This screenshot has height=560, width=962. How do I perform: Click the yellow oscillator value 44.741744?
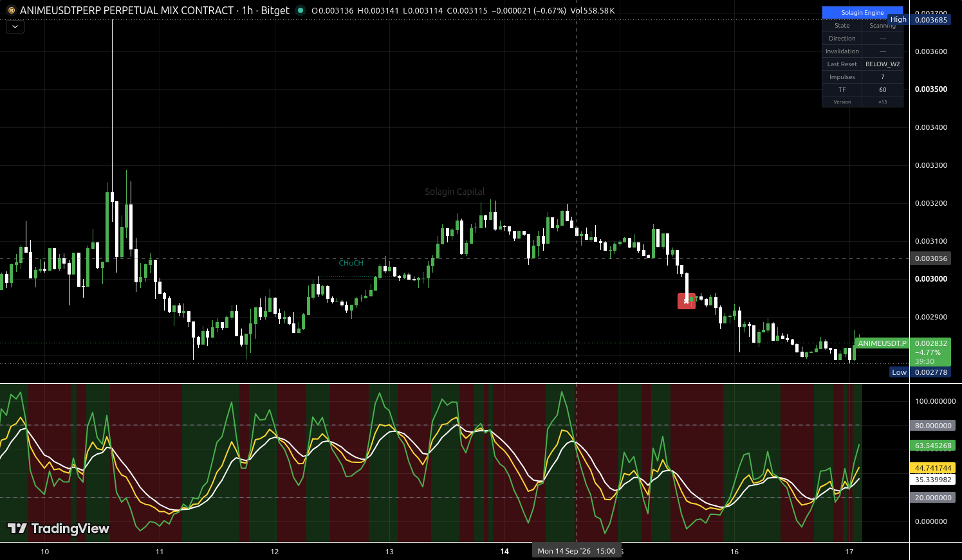click(x=933, y=468)
